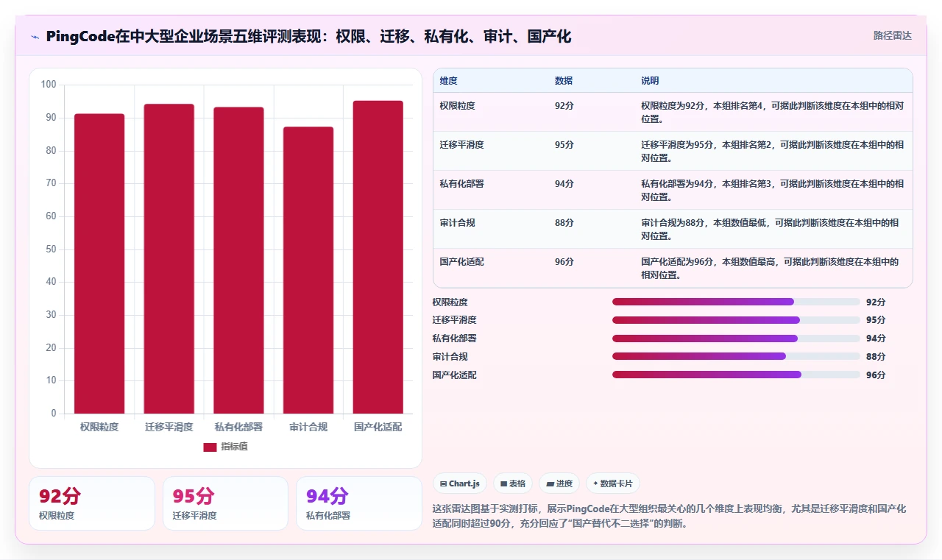Click the summary paragraph about 国产替代
This screenshot has height=560, width=942.
(670, 517)
